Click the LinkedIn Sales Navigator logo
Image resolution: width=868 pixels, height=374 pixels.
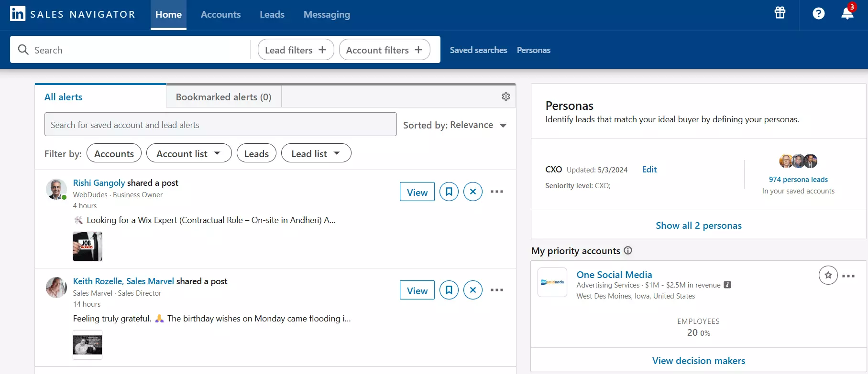(73, 14)
